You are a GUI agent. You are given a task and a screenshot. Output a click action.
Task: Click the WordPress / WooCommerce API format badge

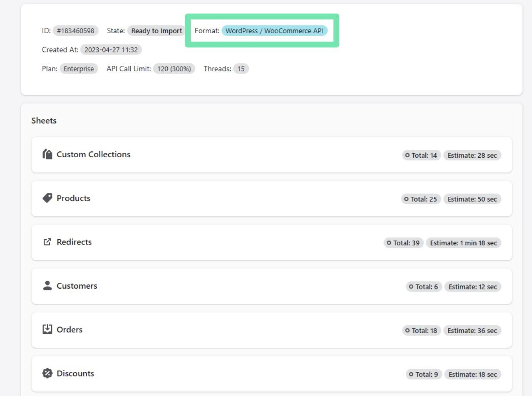pos(275,30)
